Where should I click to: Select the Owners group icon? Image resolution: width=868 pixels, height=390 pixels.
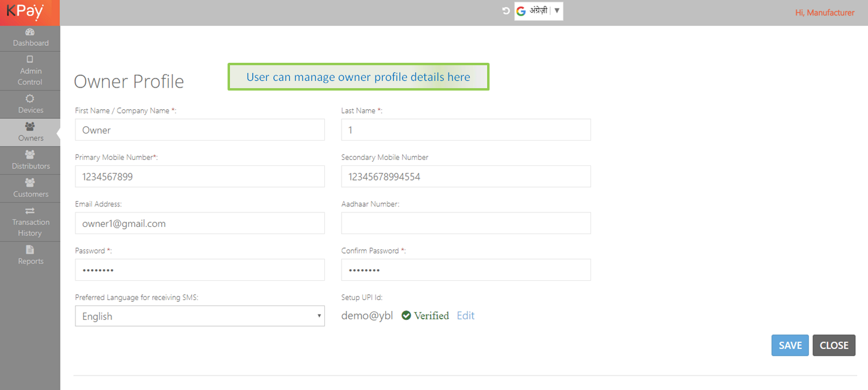coord(30,127)
